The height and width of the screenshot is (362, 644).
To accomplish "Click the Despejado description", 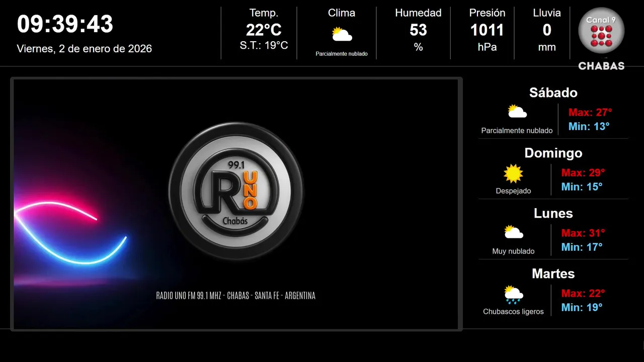I will 513,191.
